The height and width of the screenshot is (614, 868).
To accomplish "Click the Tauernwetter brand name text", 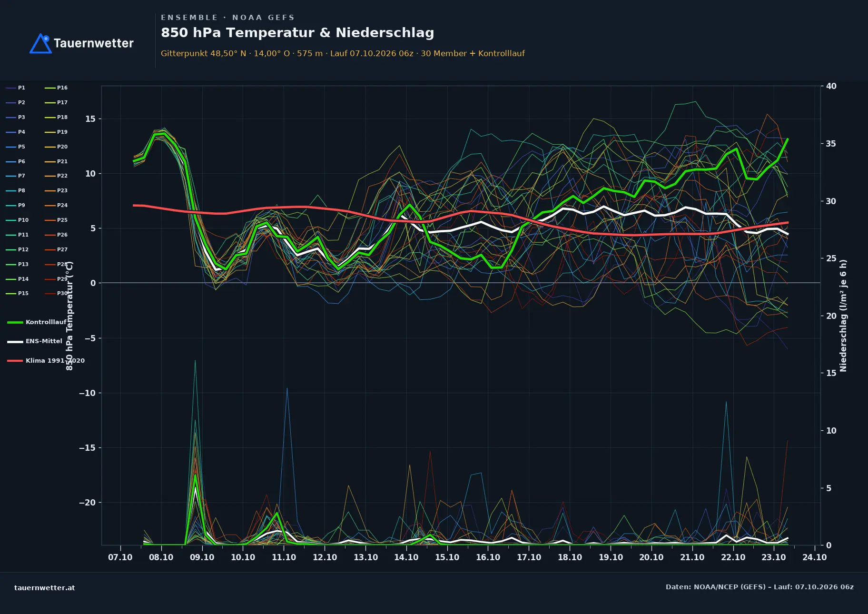I will [x=93, y=43].
